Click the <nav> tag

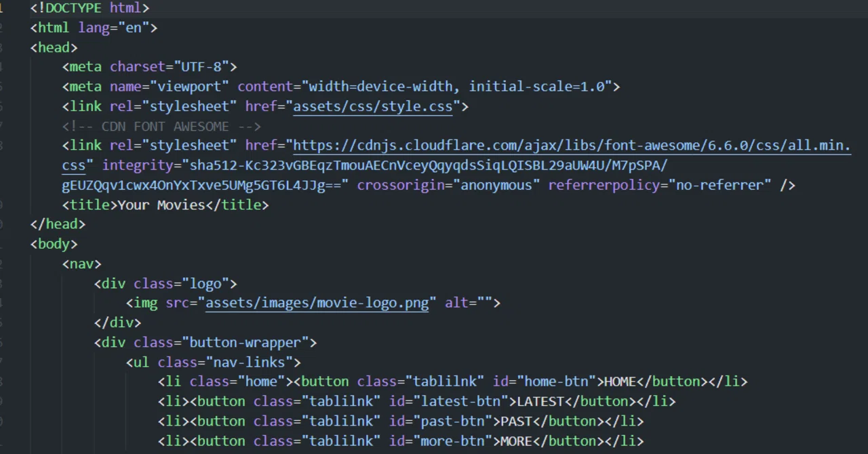click(82, 264)
